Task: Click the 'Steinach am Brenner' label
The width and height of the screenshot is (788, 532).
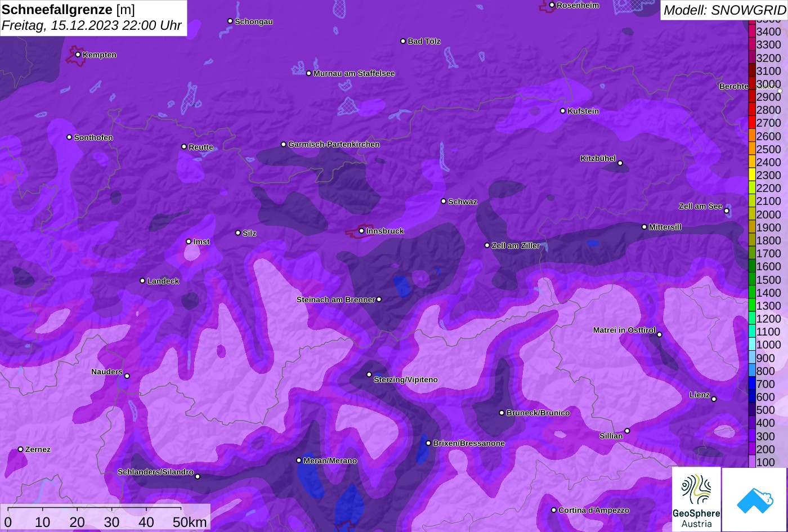Action: (335, 299)
